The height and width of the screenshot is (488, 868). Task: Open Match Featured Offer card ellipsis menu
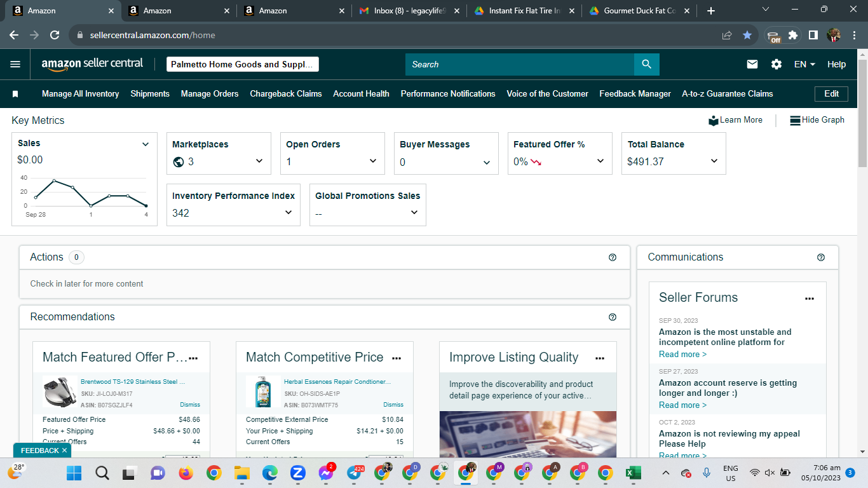(x=194, y=358)
